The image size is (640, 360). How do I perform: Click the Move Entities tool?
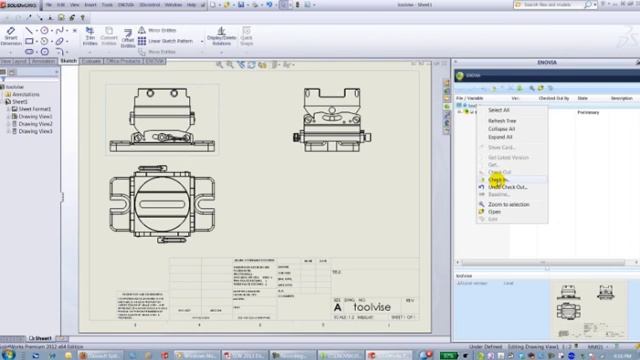tap(157, 52)
